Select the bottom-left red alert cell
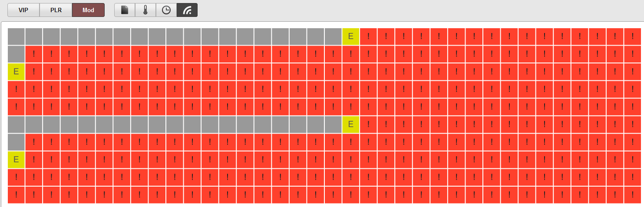This screenshot has height=207, width=644. (x=16, y=195)
